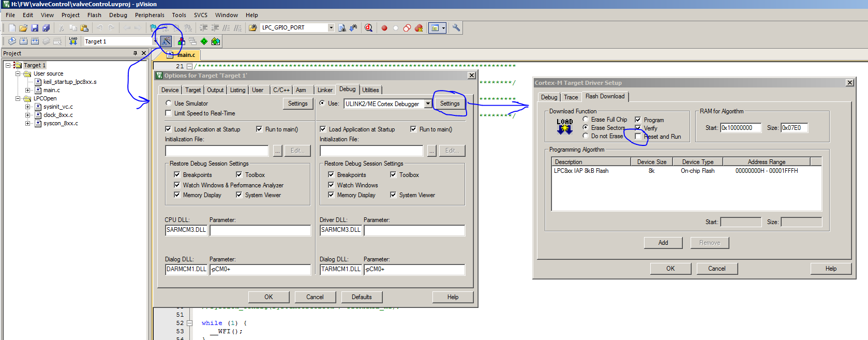Toggle the Limit Speed to Real-Time checkbox

(x=168, y=113)
